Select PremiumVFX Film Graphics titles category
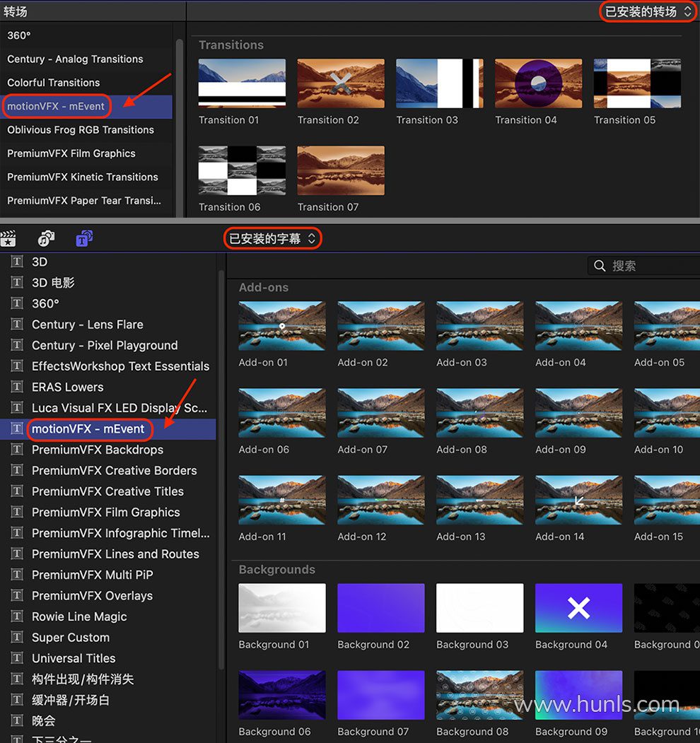The image size is (700, 743). pos(108,512)
